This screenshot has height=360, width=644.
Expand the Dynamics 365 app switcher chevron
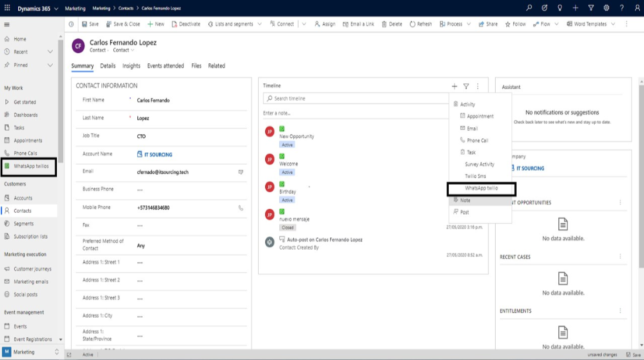(56, 8)
